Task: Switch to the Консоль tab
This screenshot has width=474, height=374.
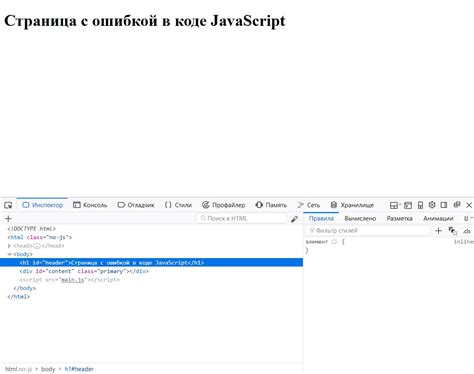Action: click(90, 205)
